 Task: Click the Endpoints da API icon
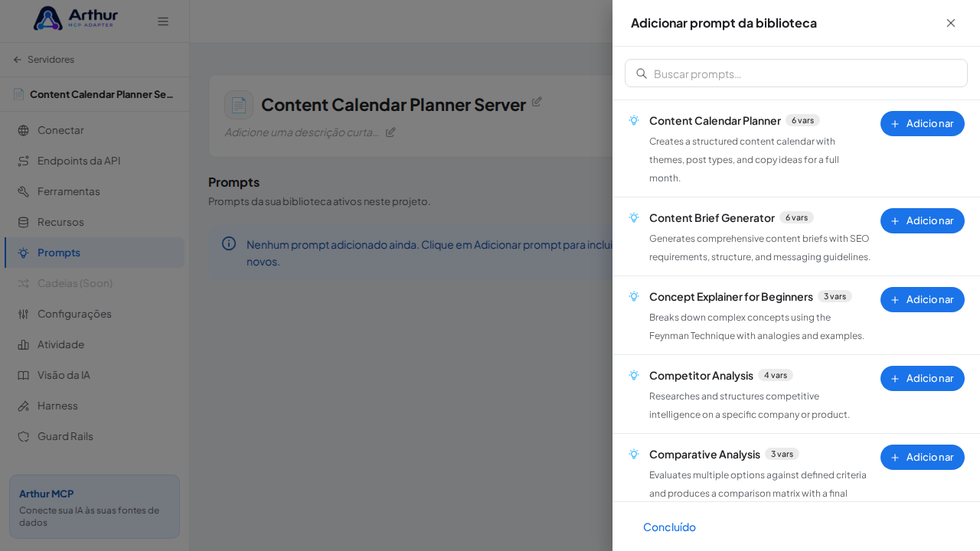(x=23, y=161)
